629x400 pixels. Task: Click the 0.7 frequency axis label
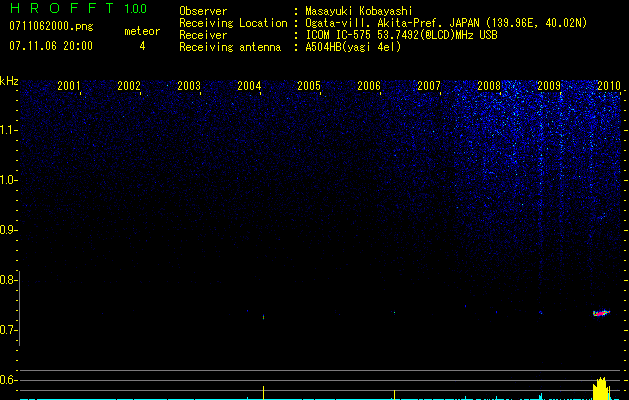pyautogui.click(x=8, y=330)
